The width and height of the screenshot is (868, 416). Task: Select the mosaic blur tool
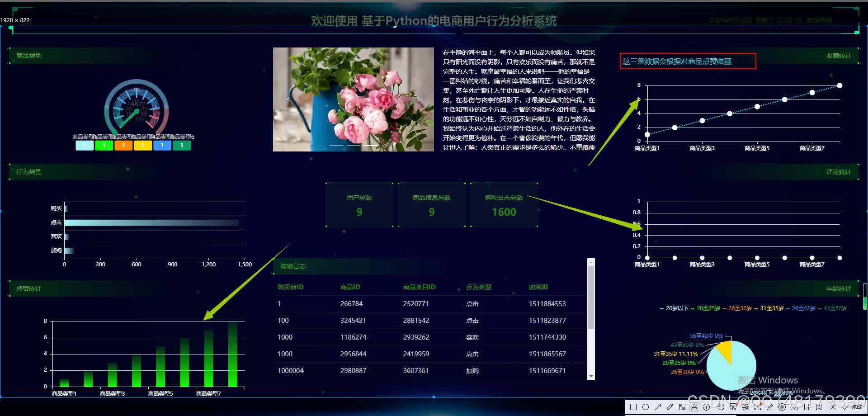point(682,407)
